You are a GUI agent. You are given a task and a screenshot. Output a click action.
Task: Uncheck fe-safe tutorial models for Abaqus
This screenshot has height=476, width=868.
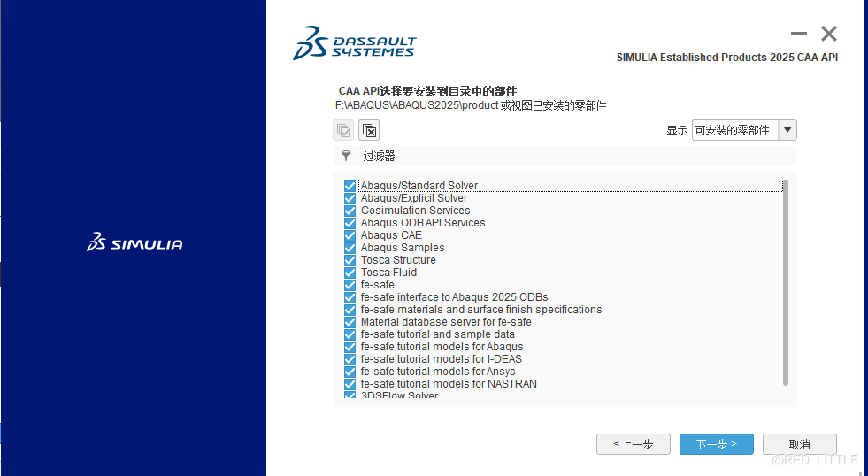pyautogui.click(x=350, y=347)
